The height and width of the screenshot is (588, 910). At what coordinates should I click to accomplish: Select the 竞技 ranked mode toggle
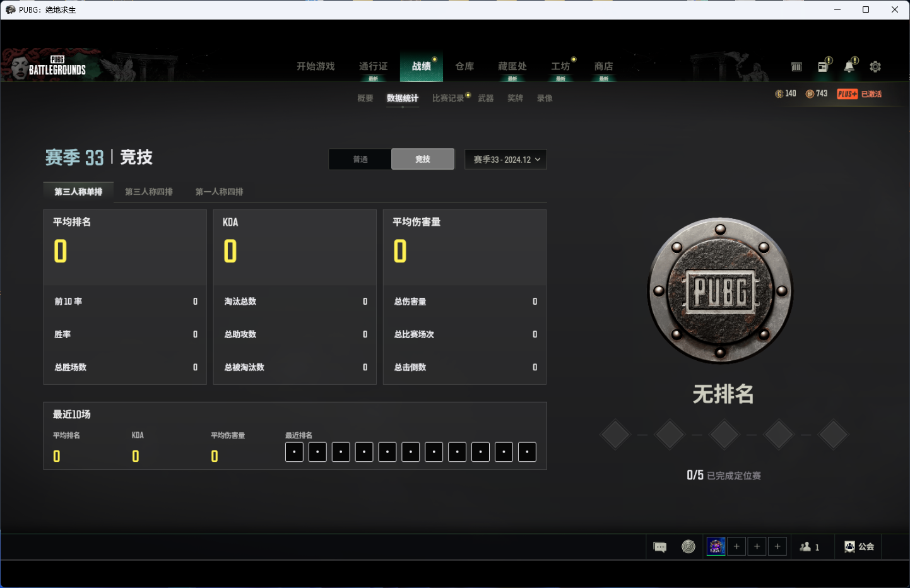(x=423, y=159)
